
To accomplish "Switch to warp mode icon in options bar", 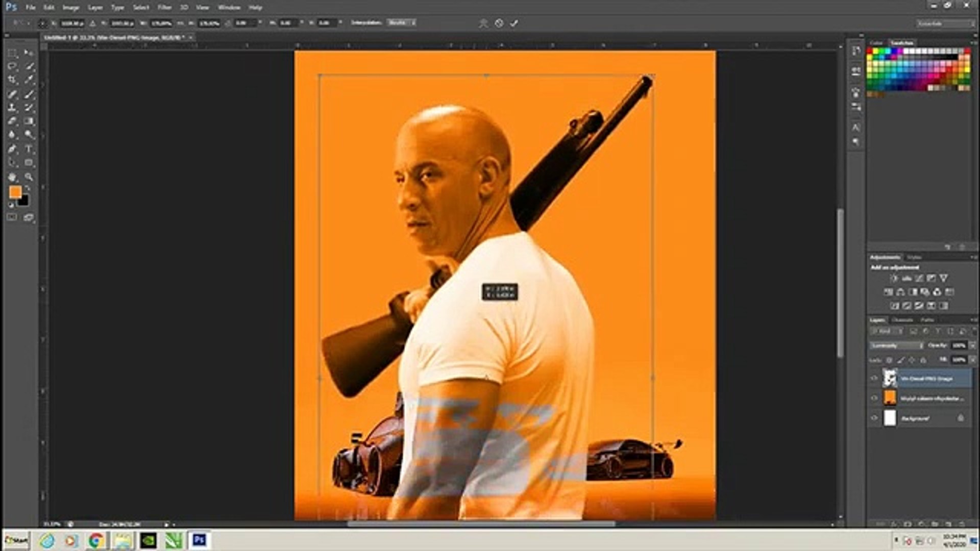I will 483,23.
